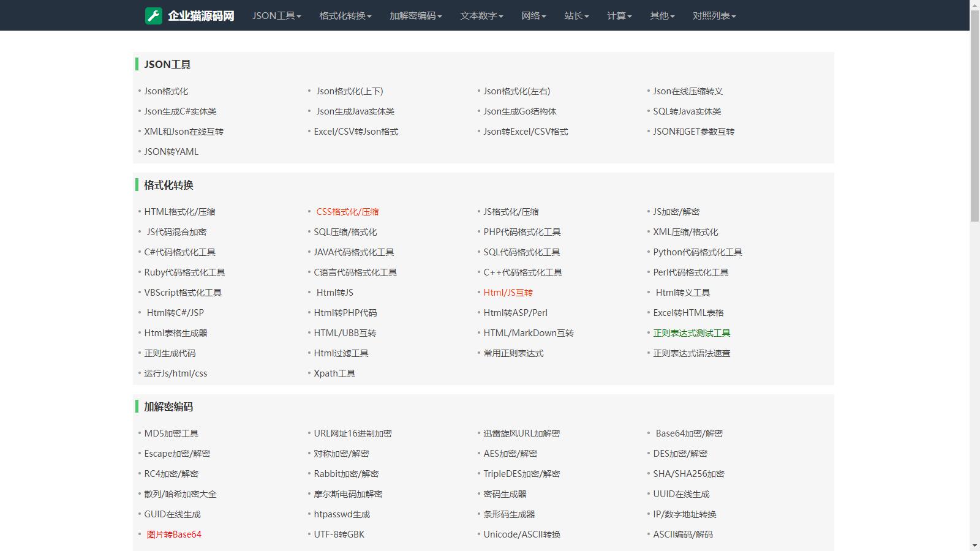Open the 网络 navigation menu
The image size is (980, 551).
tap(533, 16)
